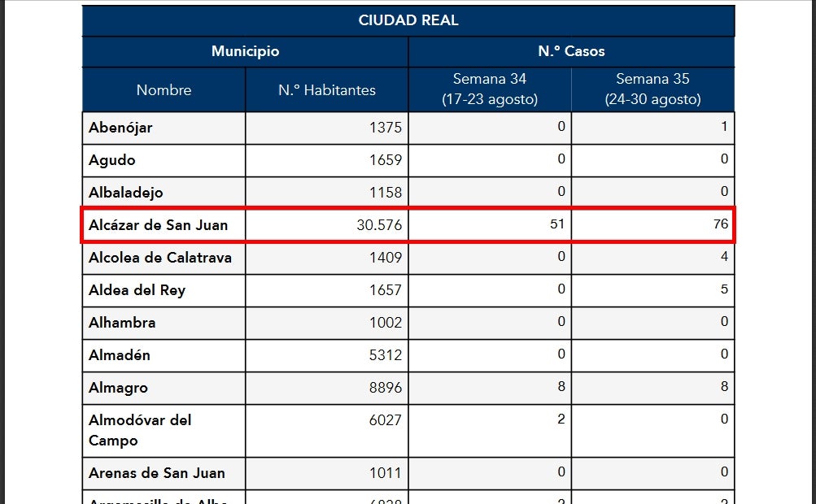Select the Albaladejo name cell
The height and width of the screenshot is (504, 816).
[126, 193]
